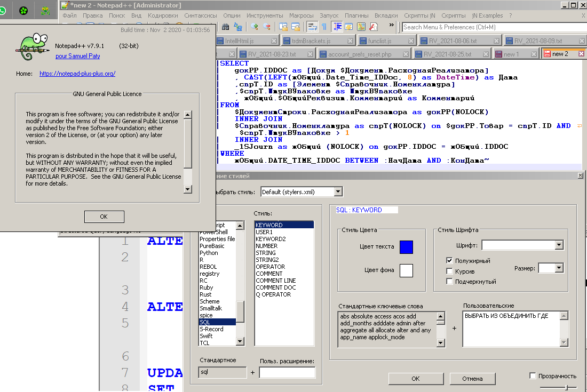
Task: Open the Function List toolbar icon
Action: pos(374,27)
